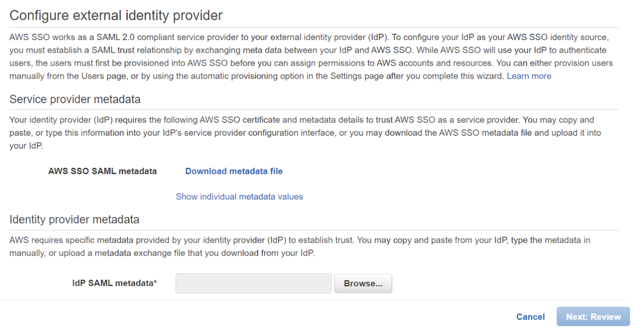Expand individual metadata values for AWS SSO
The width and height of the screenshot is (644, 334).
pyautogui.click(x=239, y=197)
